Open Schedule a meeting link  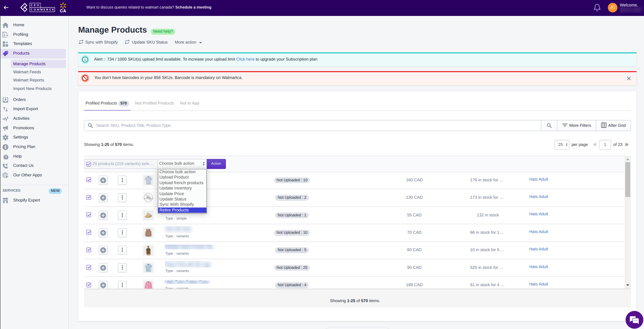click(x=193, y=7)
